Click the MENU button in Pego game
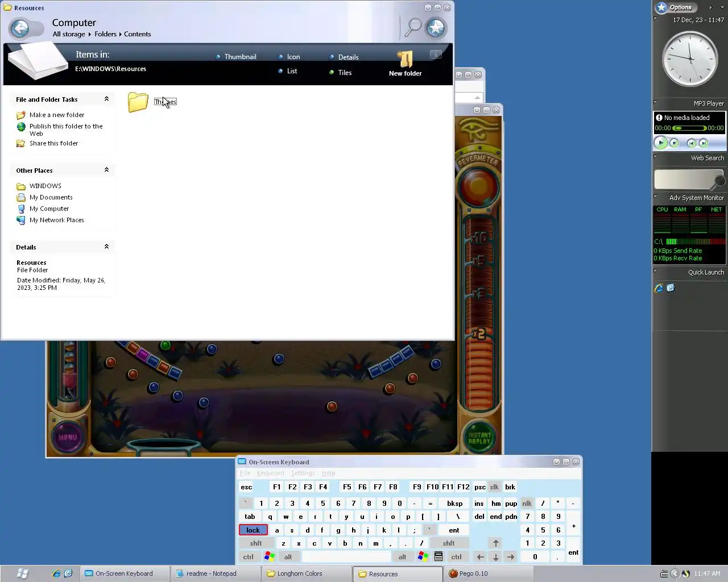 click(x=67, y=437)
